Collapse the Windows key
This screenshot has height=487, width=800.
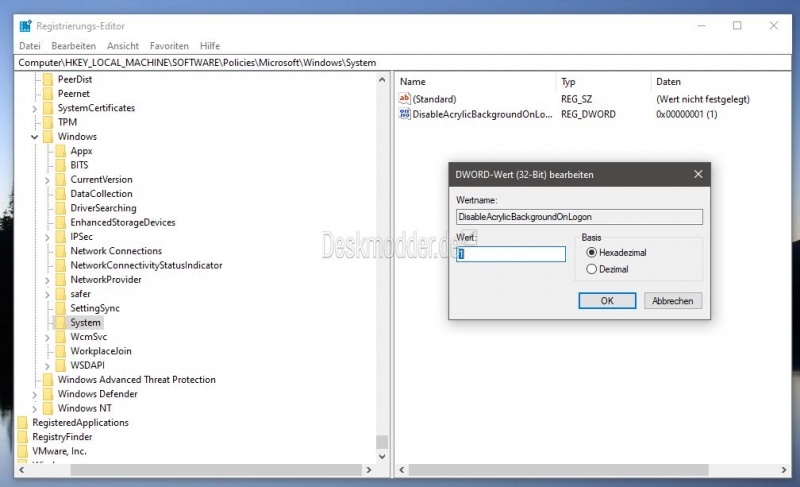click(x=34, y=137)
